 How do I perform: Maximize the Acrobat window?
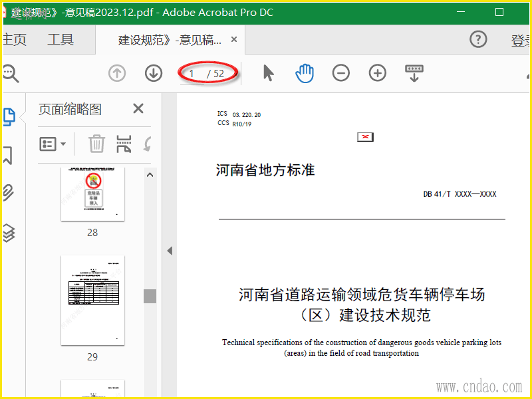point(499,12)
